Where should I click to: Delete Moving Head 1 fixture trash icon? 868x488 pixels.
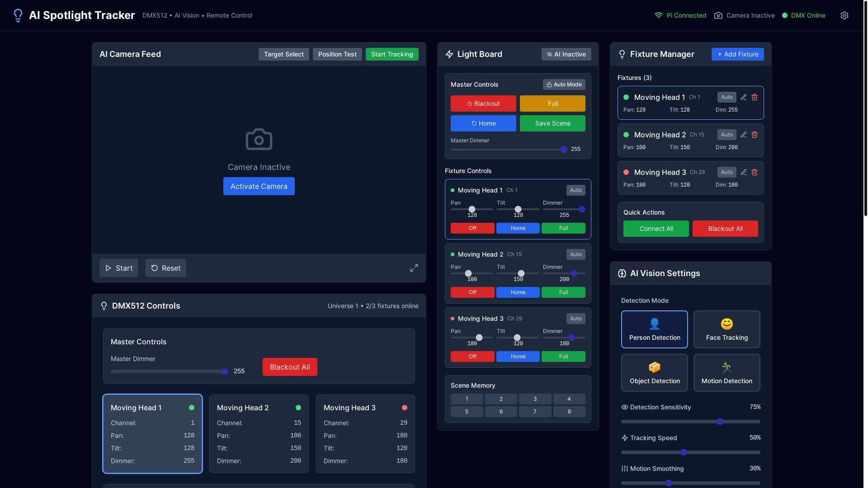coord(755,97)
